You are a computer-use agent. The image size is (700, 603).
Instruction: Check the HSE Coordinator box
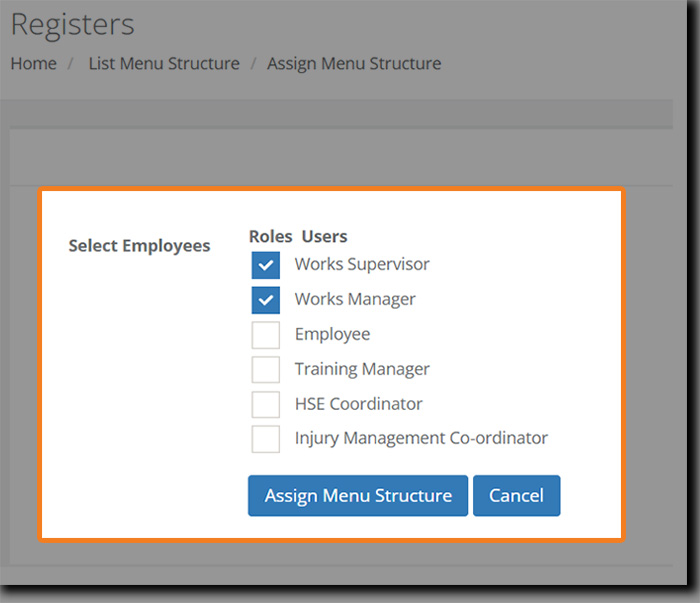pyautogui.click(x=266, y=405)
